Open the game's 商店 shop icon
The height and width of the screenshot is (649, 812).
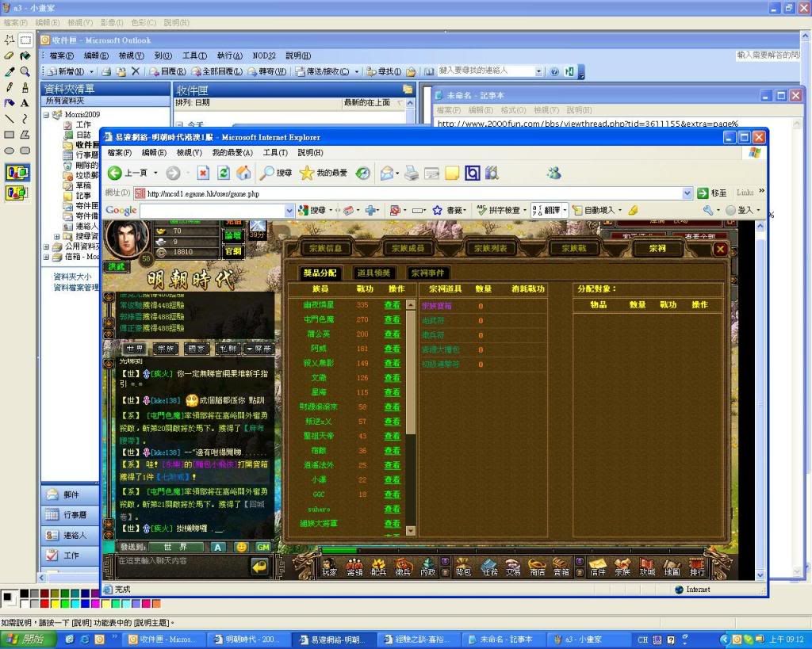click(538, 567)
